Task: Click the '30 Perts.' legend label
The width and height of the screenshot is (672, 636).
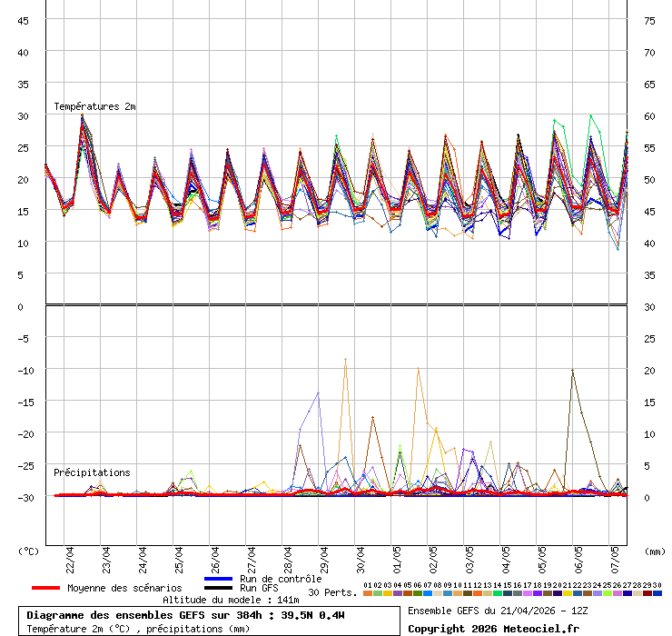Action: tap(332, 592)
